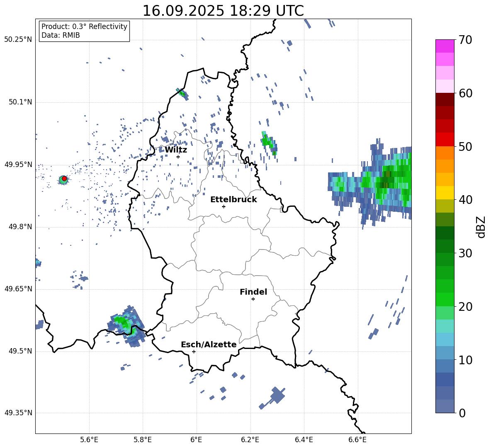Click the Esch/Alzette label
This screenshot has height=448, width=491.
209,344
